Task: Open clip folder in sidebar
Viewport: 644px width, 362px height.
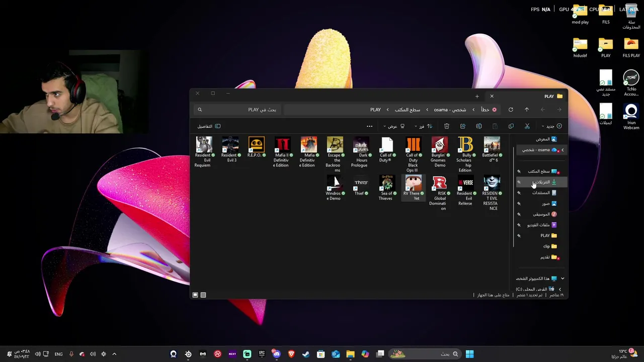Action: [550, 246]
